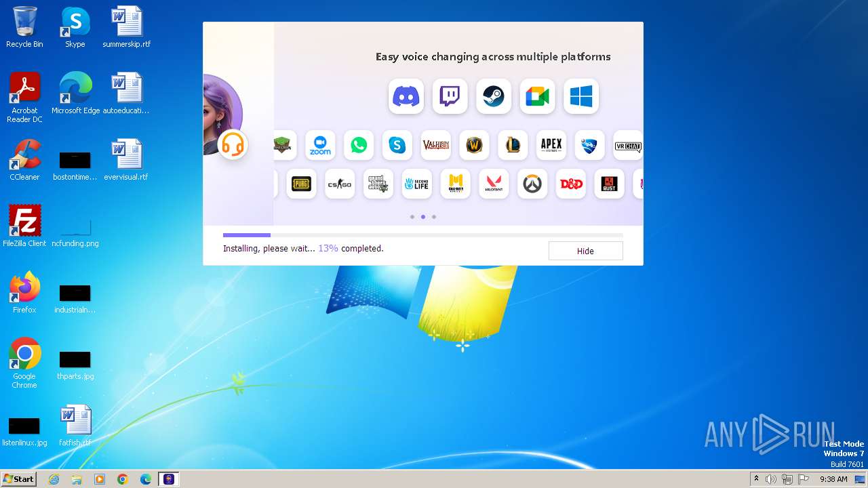Click the Call of Duty Mobile icon

[456, 184]
